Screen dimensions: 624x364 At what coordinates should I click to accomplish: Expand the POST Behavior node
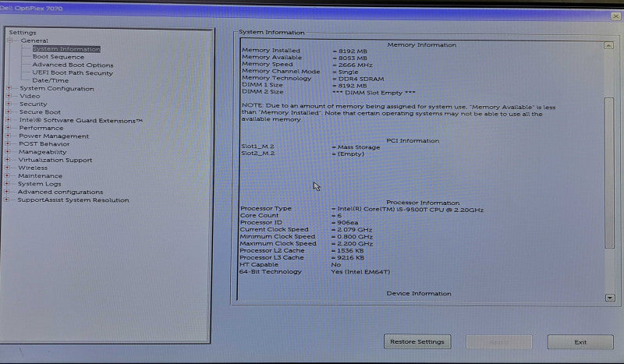coord(8,143)
